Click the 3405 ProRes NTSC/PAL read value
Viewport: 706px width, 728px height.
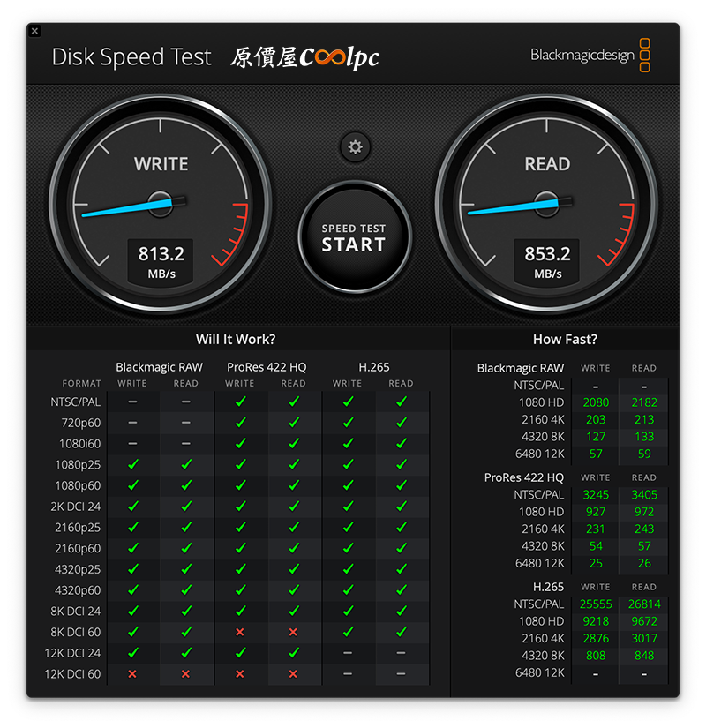pos(644,494)
